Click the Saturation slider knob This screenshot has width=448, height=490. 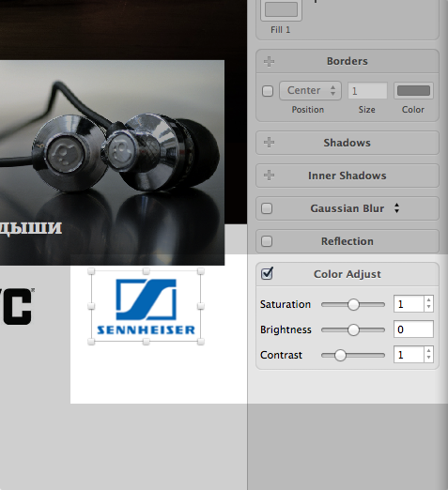pyautogui.click(x=353, y=304)
